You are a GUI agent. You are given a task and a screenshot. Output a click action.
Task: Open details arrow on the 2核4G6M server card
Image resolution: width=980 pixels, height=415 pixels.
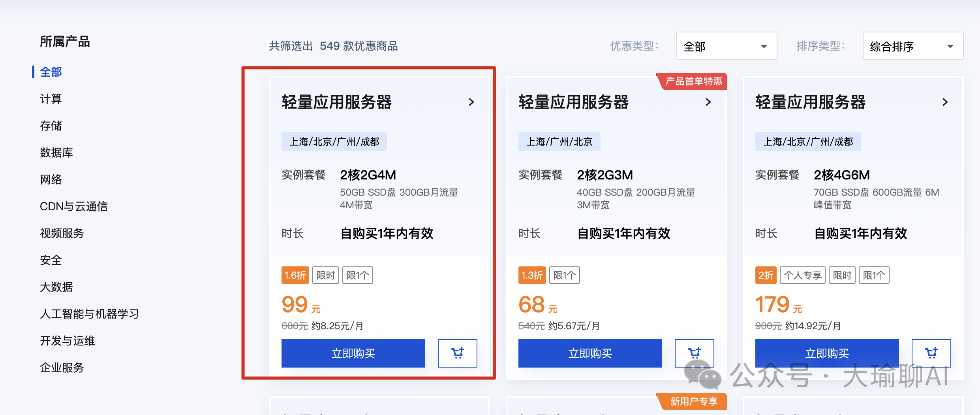pos(945,102)
